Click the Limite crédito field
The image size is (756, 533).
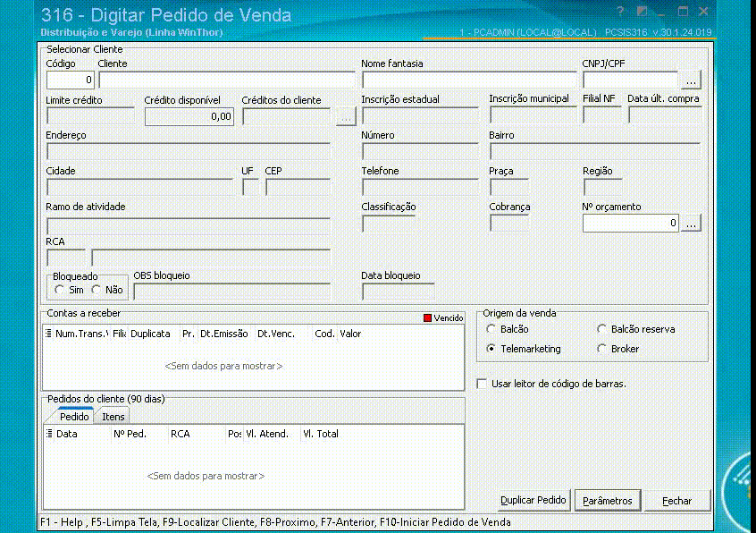coord(90,117)
